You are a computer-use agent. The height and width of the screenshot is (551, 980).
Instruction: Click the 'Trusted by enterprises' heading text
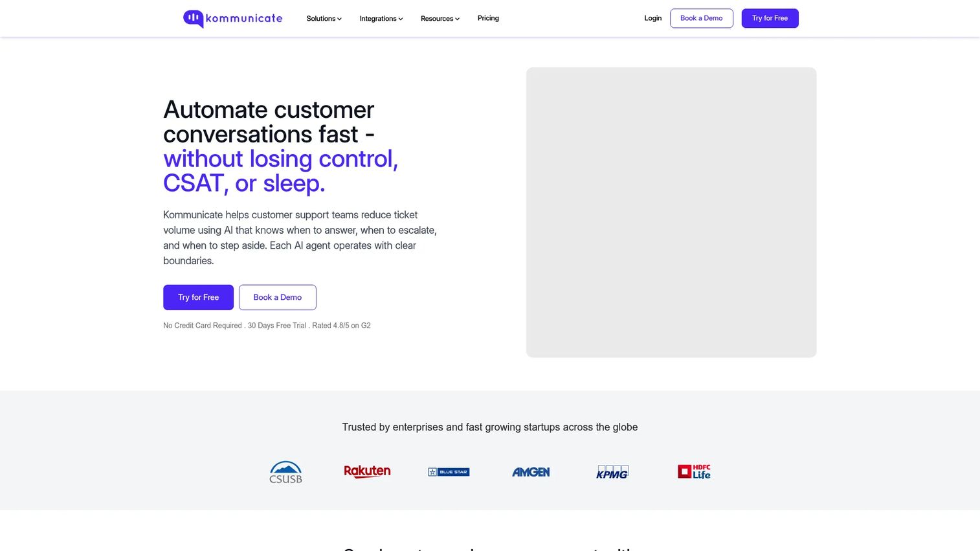click(x=490, y=427)
